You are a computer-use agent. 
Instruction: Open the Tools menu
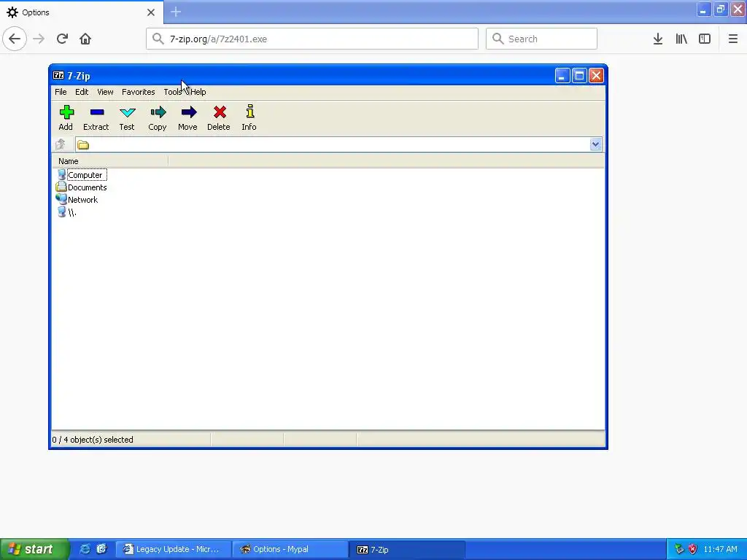coord(172,92)
